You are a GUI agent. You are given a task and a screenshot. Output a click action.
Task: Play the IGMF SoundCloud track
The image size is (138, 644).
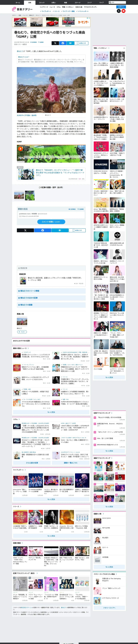(20, 149)
